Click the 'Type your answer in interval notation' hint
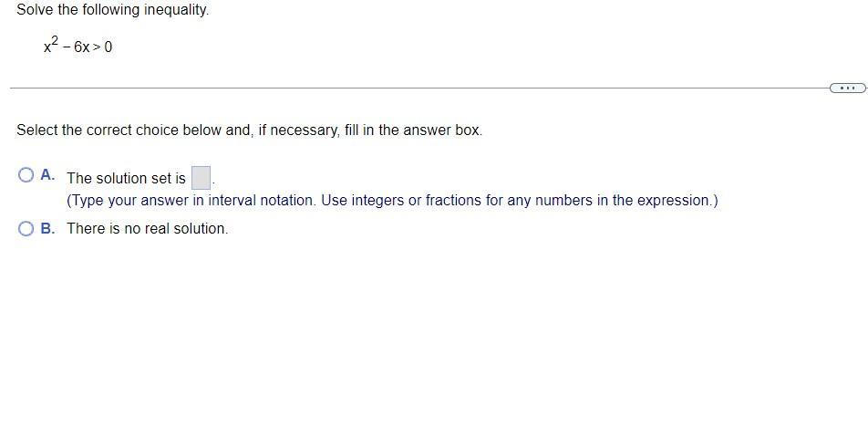Image resolution: width=868 pixels, height=427 pixels. (x=392, y=200)
